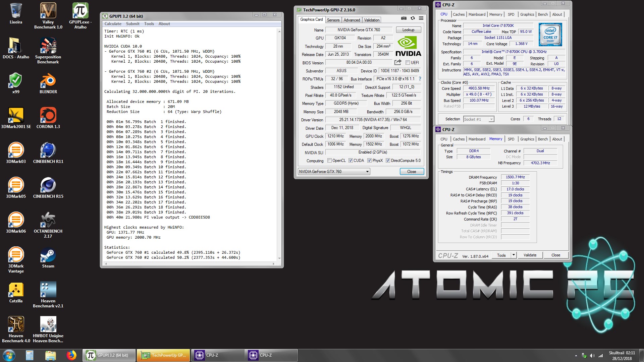Switch to Advanced tab in GPU-Z
This screenshot has width=644, height=362.
[x=352, y=20]
